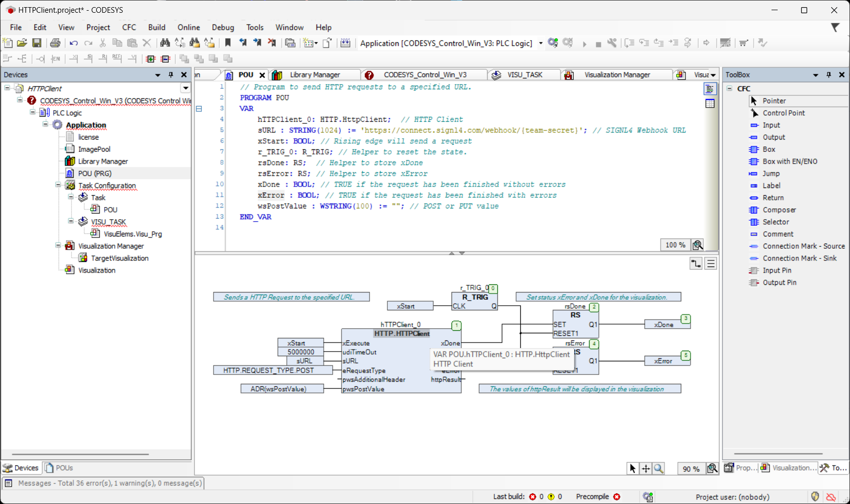850x504 pixels.
Task: Click the Remove Connection red-blue icon
Action: pyautogui.click(x=166, y=59)
